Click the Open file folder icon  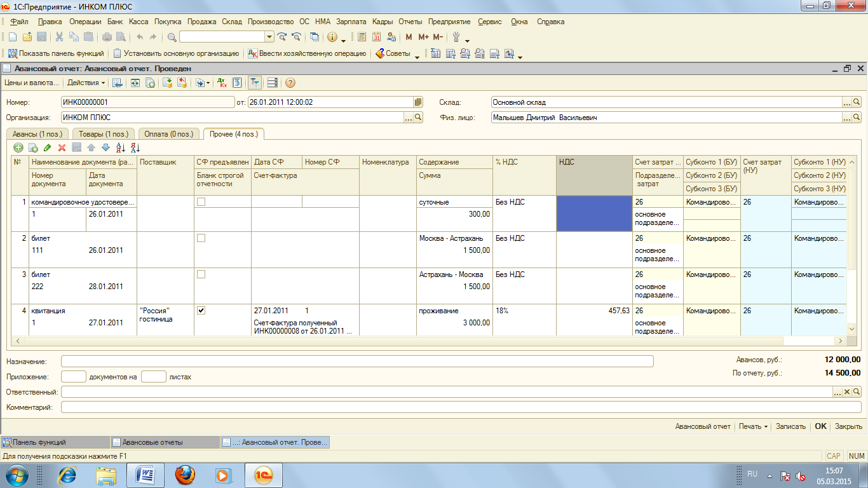[x=27, y=37]
